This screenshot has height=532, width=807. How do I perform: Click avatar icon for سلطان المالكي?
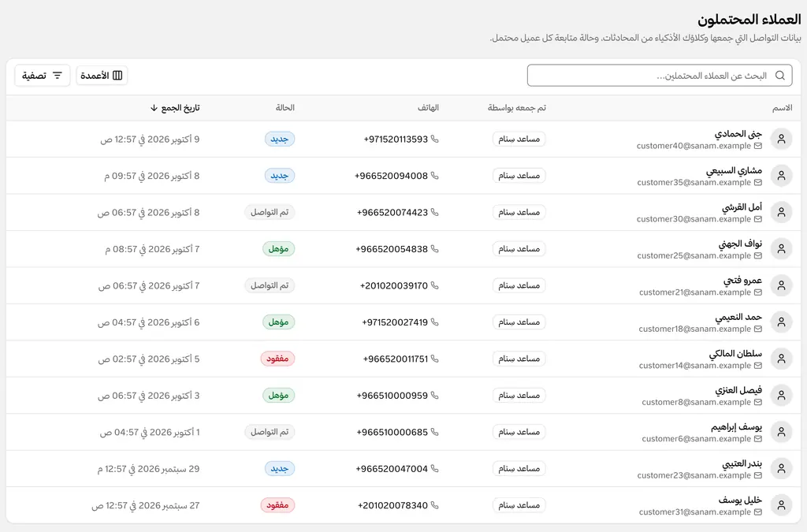(x=781, y=359)
